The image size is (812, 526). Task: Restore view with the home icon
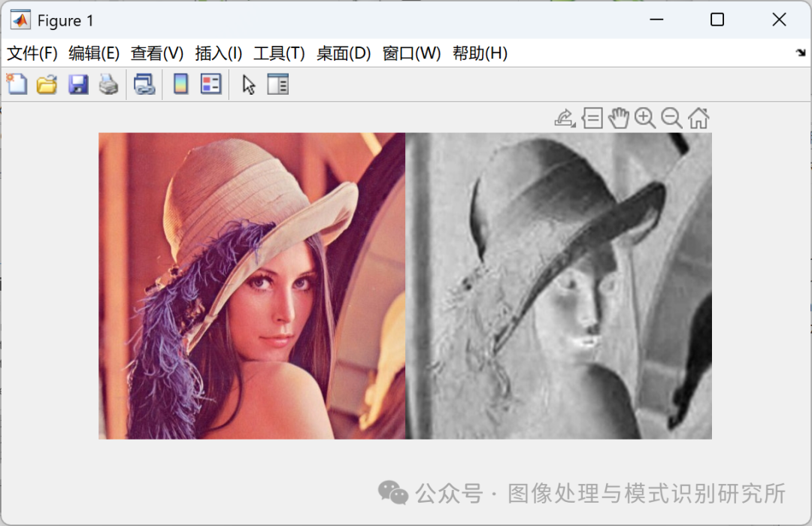[698, 118]
